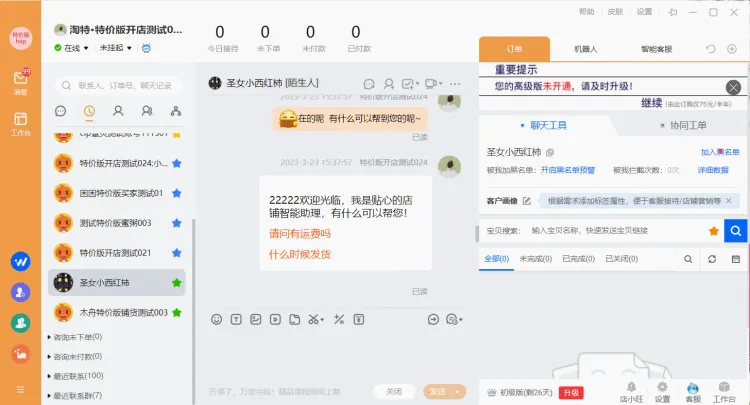The image size is (750, 405).
Task: Select the 协同工单 tab
Action: click(682, 125)
